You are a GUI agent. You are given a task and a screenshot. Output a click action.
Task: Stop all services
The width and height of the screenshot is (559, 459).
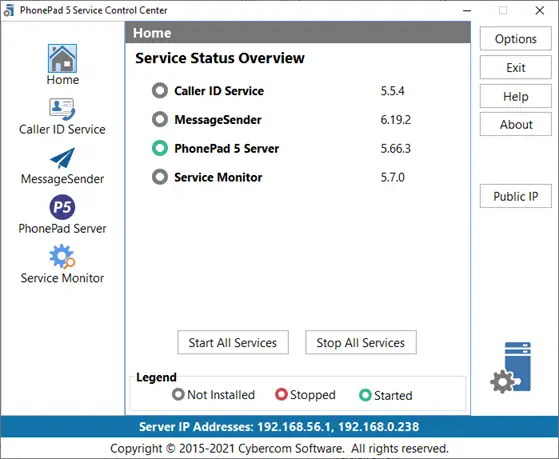pyautogui.click(x=361, y=342)
